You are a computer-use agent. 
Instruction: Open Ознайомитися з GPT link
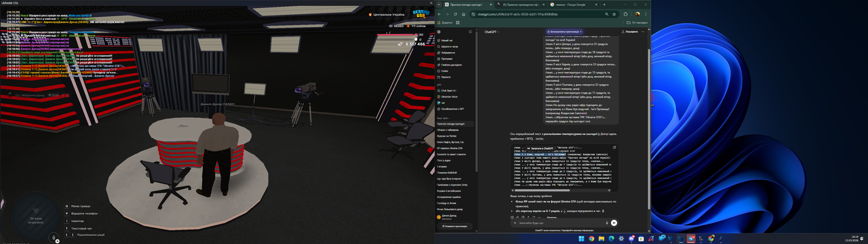[456, 108]
